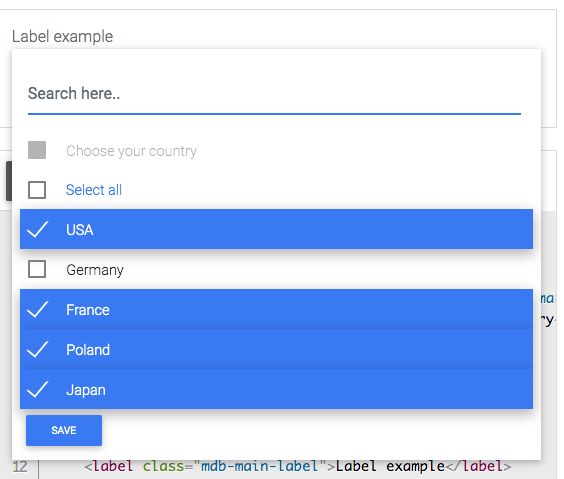
Task: Deselect the USA option
Action: [x=276, y=229]
